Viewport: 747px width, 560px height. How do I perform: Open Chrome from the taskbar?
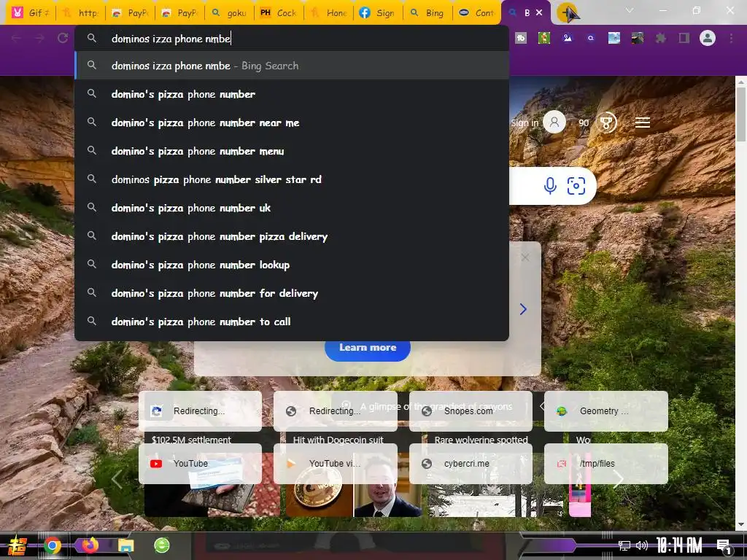(x=53, y=545)
